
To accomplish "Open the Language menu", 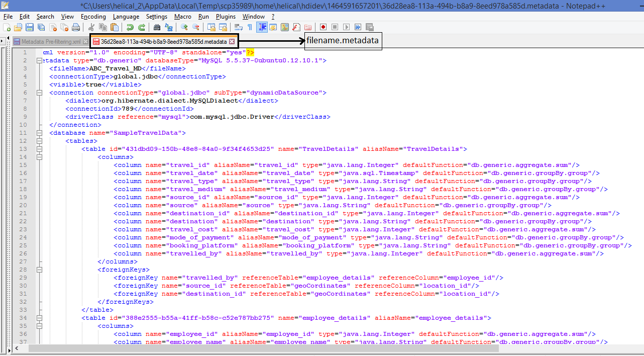I will click(126, 17).
